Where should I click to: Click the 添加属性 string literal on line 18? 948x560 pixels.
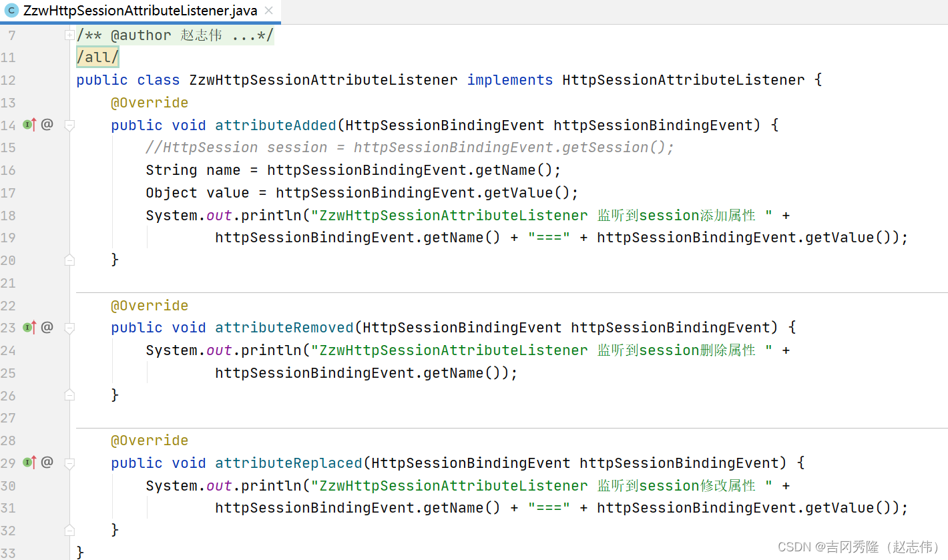[542, 216]
